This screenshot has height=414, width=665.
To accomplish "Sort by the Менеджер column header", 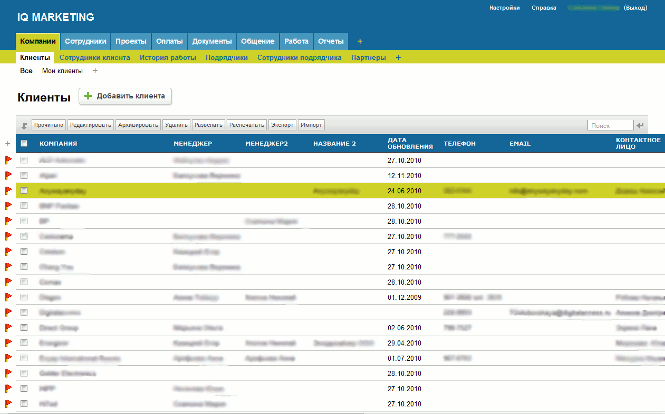I will pos(192,144).
